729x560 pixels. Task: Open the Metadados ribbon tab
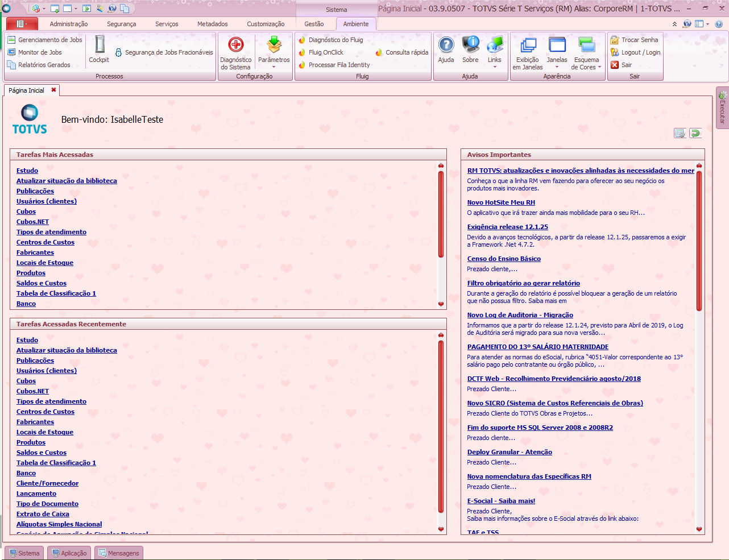tap(213, 24)
